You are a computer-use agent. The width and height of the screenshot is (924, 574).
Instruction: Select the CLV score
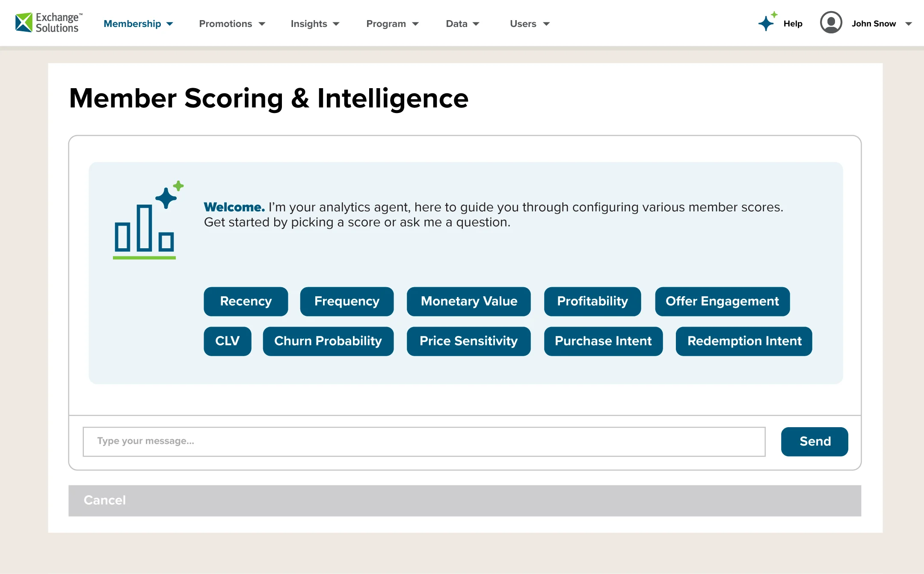[x=227, y=341]
